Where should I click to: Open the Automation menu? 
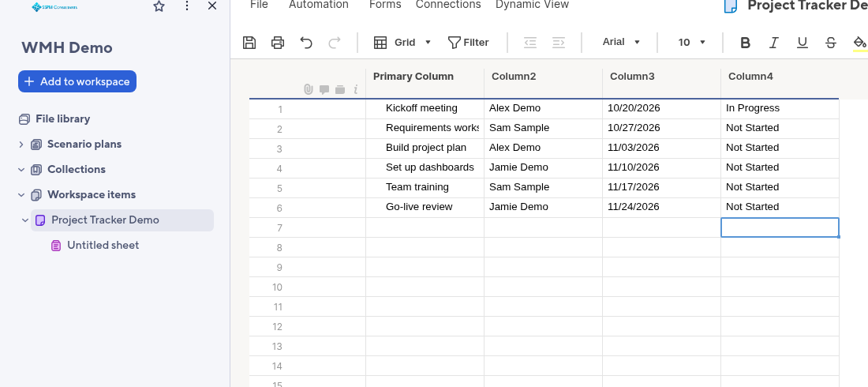319,5
